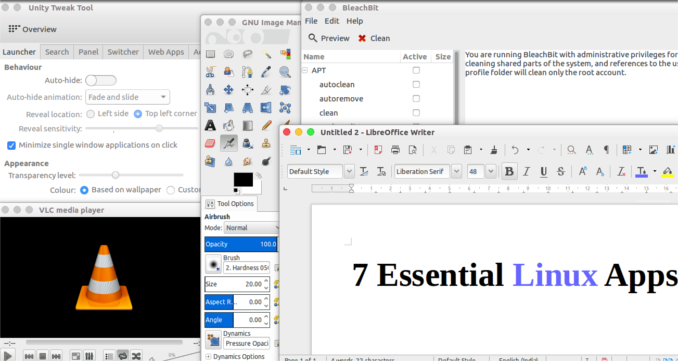Select the Color Picker eyedropper tool
Viewport: 678px width, 361px height.
pos(266,72)
